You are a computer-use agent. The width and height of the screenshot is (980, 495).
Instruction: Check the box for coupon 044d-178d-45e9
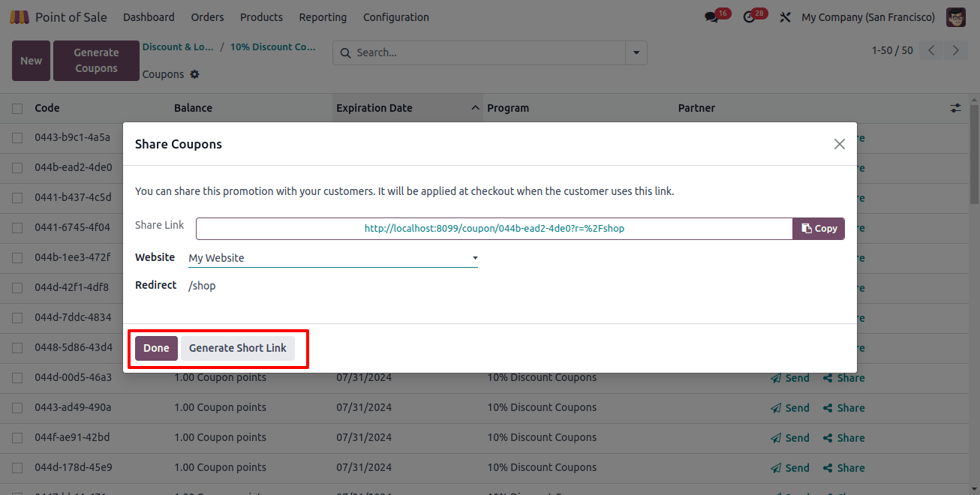coord(17,468)
